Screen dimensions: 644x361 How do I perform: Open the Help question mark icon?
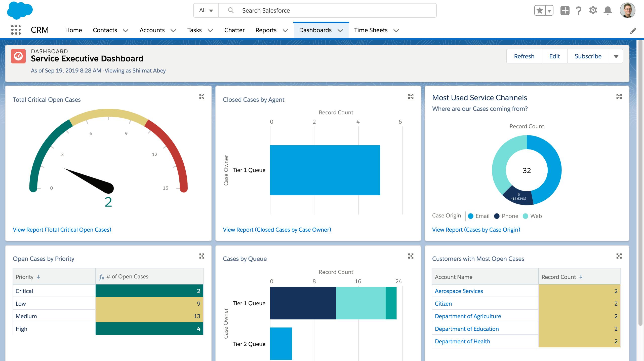tap(579, 11)
